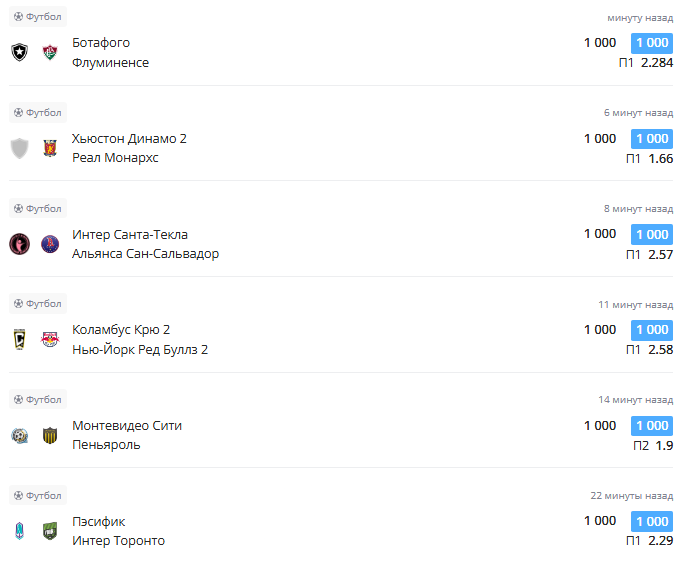This screenshot has width=685, height=561.
Task: Click the New York Red Bulls 2 logo
Action: coord(50,339)
